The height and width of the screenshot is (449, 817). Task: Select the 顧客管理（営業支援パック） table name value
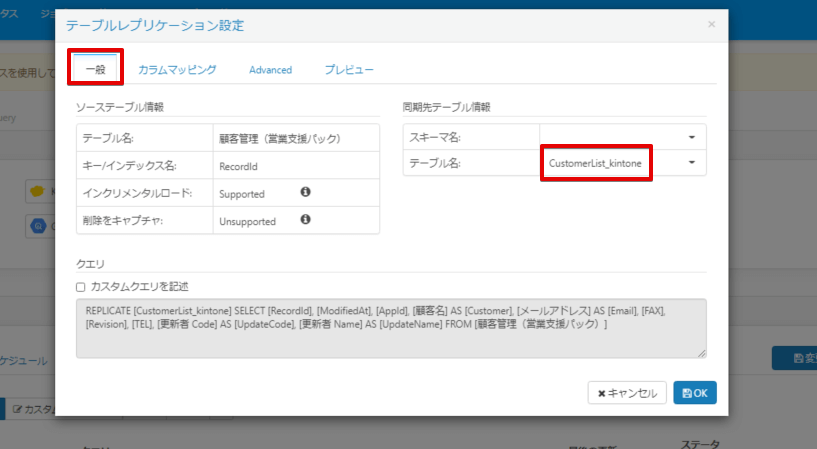[280, 139]
